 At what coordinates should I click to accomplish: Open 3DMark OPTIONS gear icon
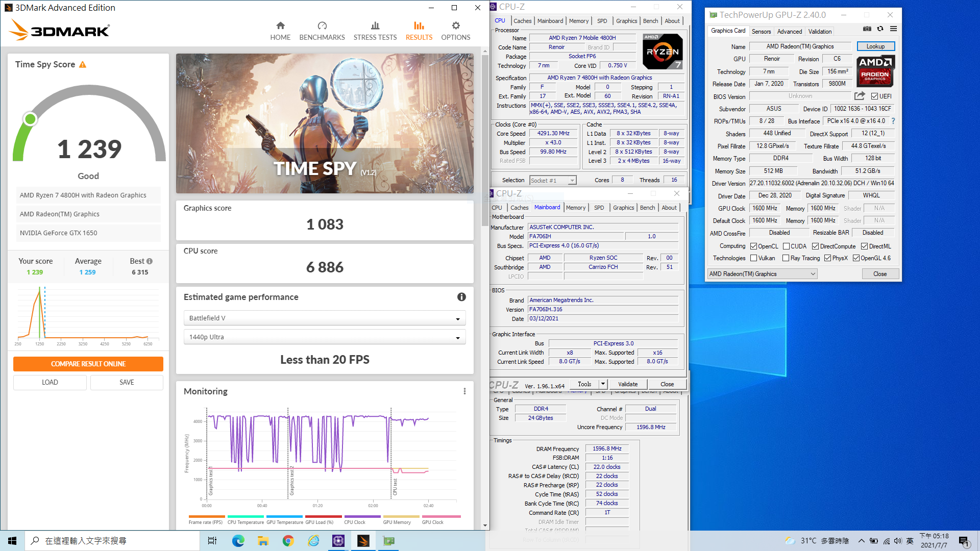(x=456, y=26)
